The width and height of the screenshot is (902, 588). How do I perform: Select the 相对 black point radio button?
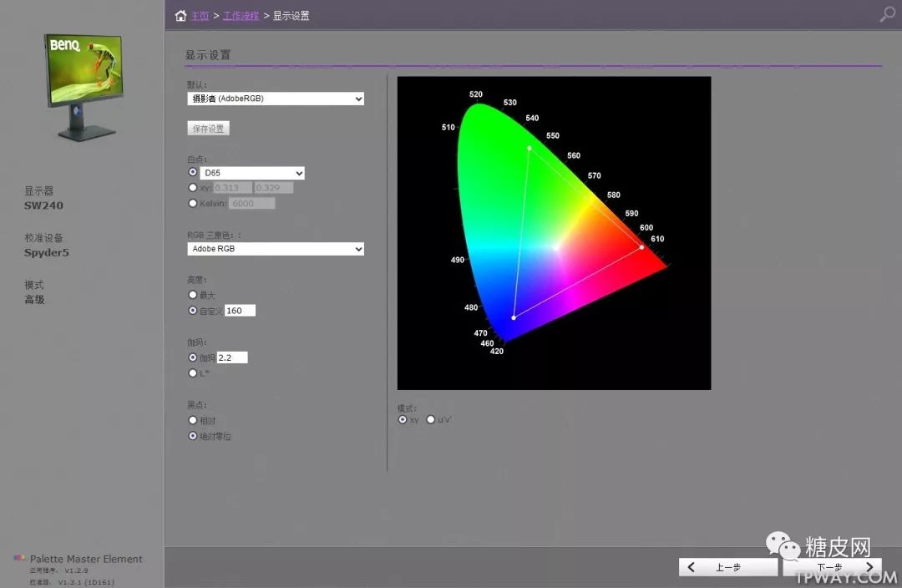pos(193,420)
